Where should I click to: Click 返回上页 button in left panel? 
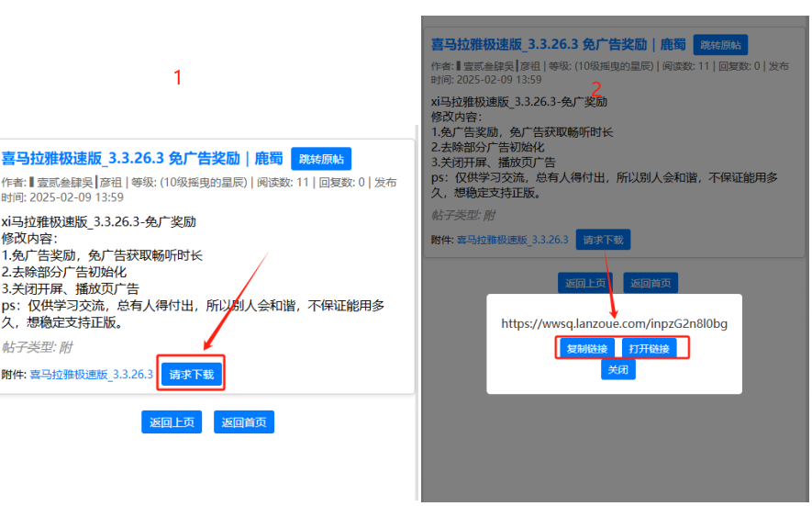pos(172,422)
